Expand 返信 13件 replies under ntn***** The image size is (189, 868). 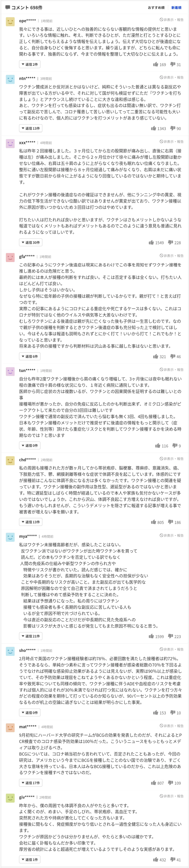click(31, 128)
